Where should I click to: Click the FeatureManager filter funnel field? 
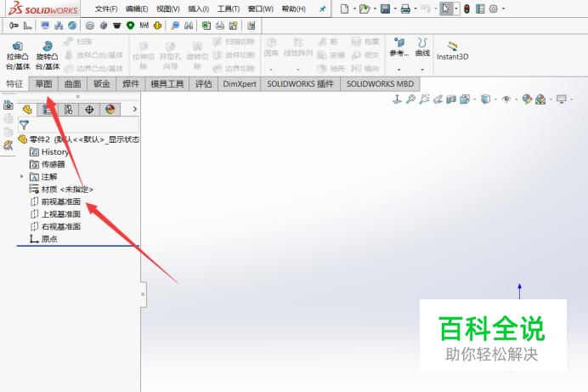coord(79,125)
